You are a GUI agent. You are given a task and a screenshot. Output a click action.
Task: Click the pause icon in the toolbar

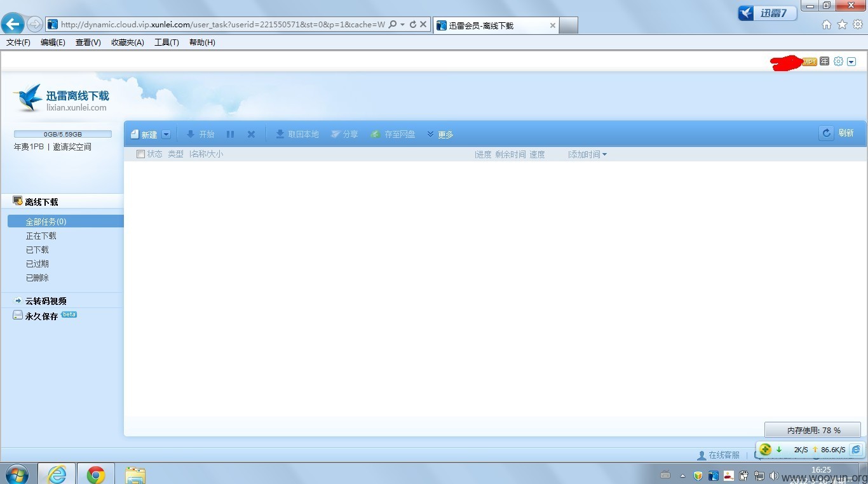coord(231,135)
